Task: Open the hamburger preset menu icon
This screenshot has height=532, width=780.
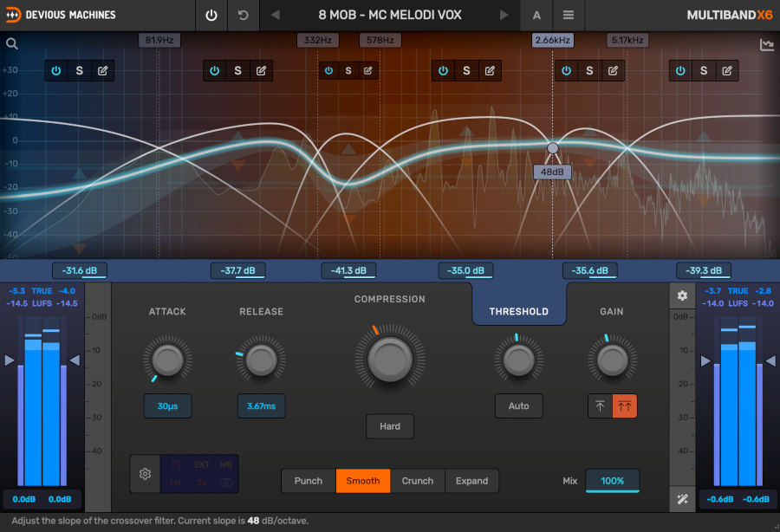Action: 568,15
